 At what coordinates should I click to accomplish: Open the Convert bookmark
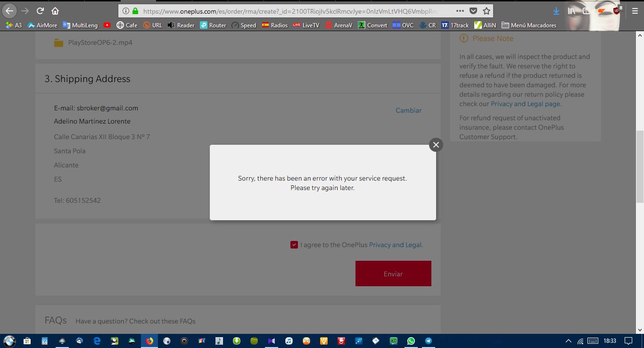[372, 25]
